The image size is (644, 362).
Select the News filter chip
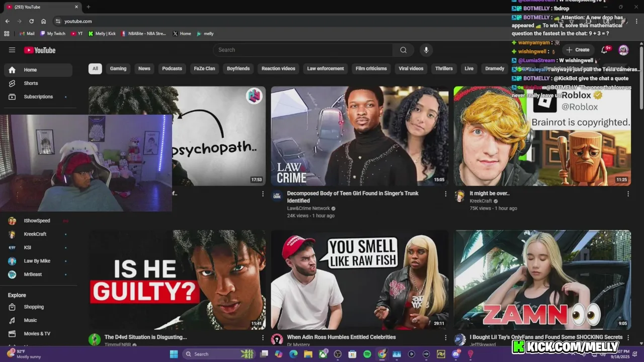(144, 68)
